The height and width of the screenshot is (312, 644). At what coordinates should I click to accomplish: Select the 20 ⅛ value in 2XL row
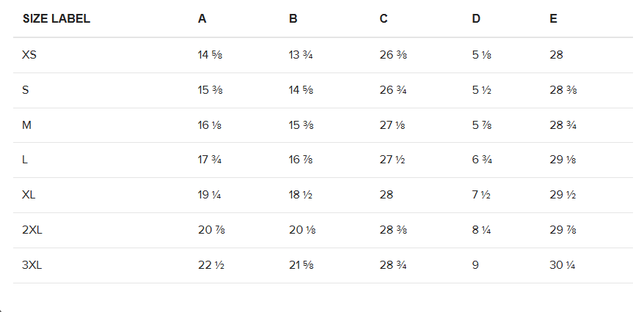coord(302,230)
